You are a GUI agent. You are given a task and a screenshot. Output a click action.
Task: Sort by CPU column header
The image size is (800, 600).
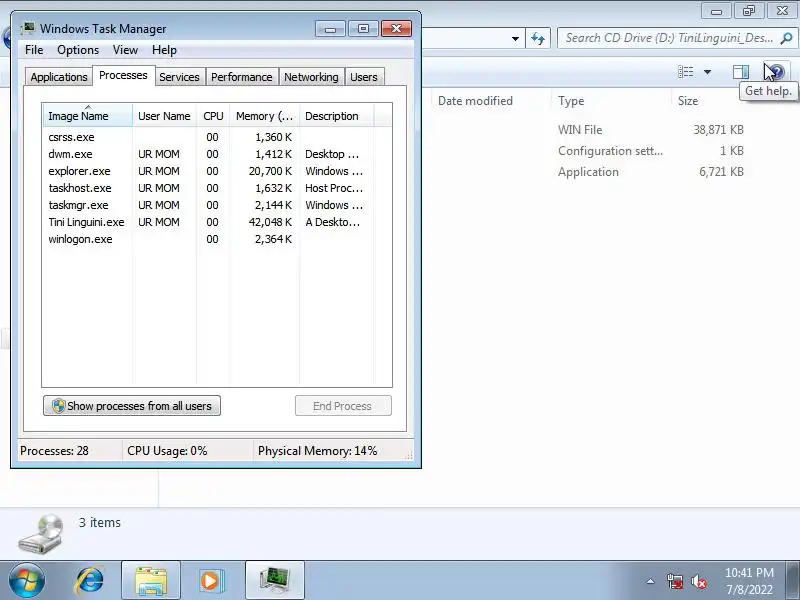pos(213,116)
